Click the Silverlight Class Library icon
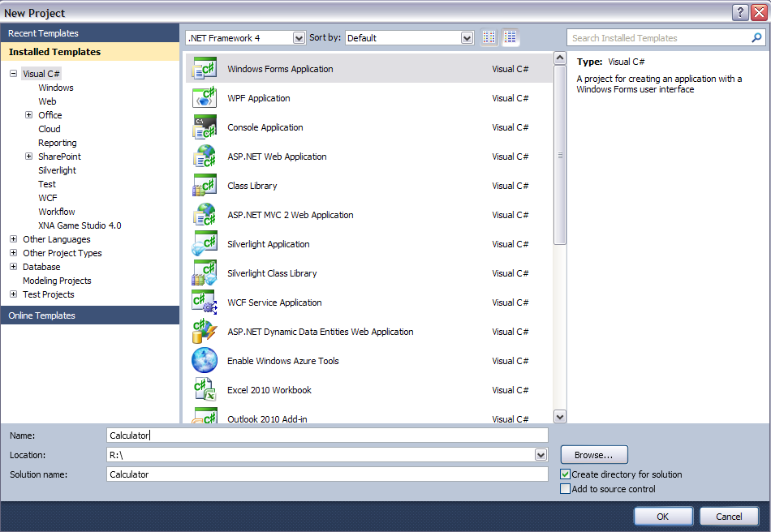Screen dimensions: 771x532 click(204, 273)
